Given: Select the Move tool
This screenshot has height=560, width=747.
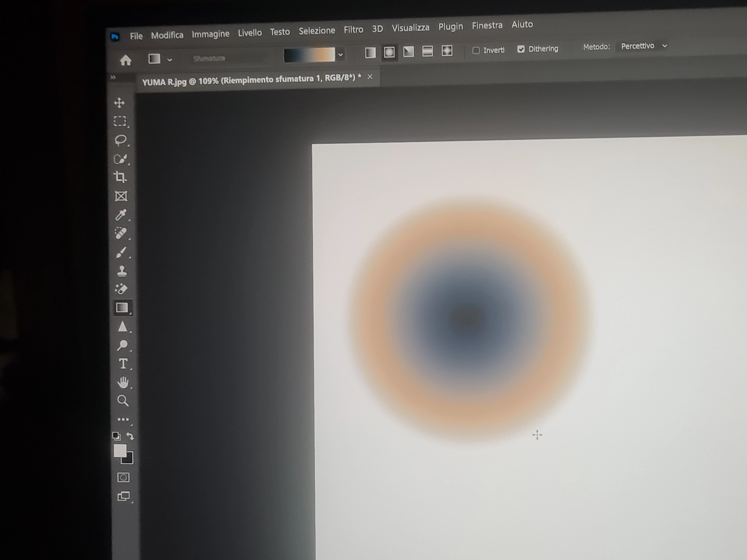Looking at the screenshot, I should 119,103.
